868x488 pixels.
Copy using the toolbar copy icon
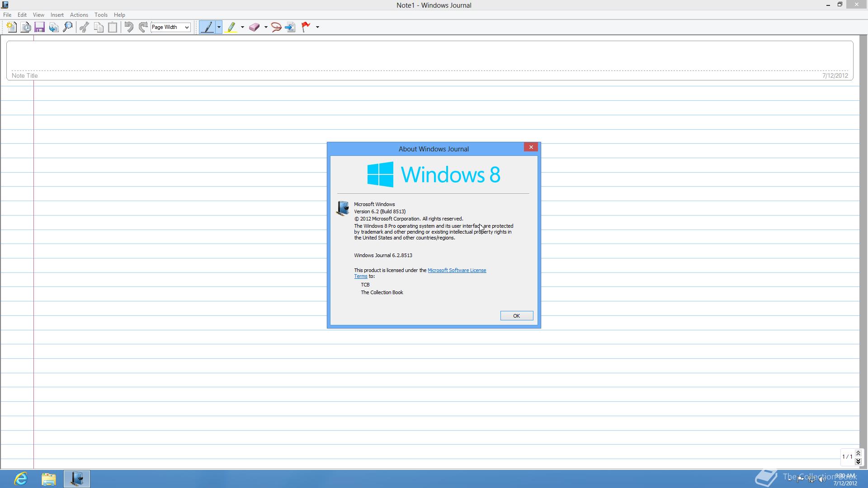(99, 27)
